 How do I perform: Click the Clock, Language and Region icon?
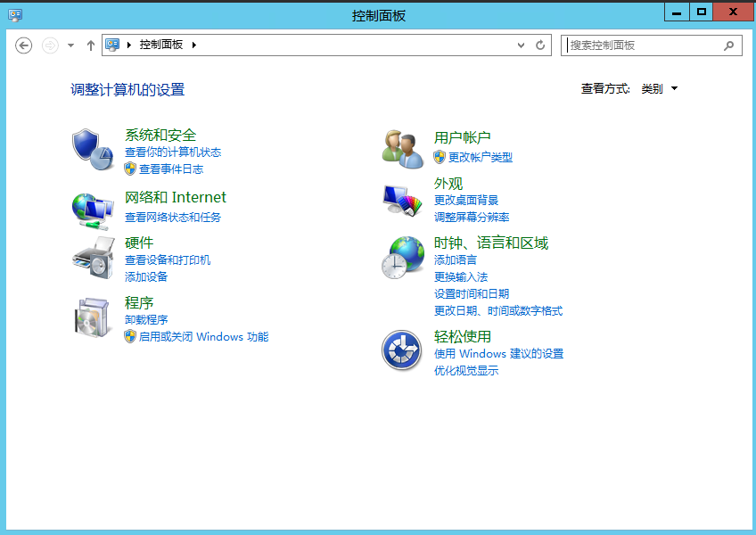[402, 258]
